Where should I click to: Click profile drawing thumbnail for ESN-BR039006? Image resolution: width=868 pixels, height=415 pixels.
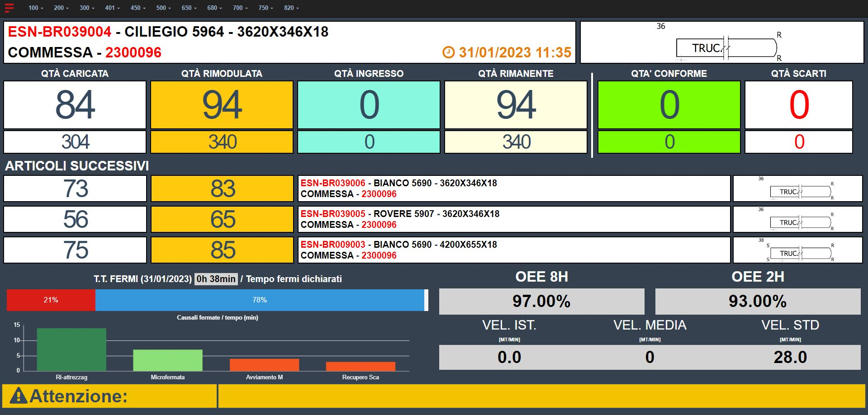(x=797, y=189)
